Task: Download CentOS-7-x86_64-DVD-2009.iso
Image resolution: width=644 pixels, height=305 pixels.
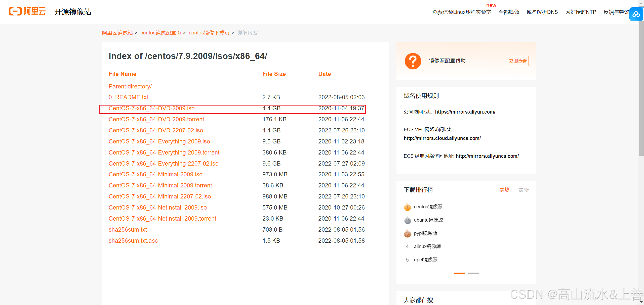Action: tap(151, 108)
